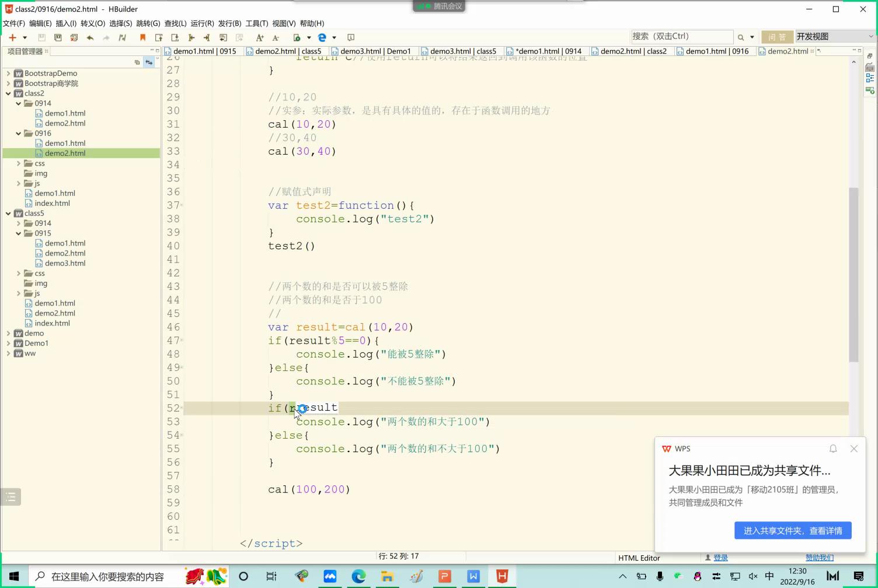
Task: Click the red plus New file icon
Action: point(12,37)
